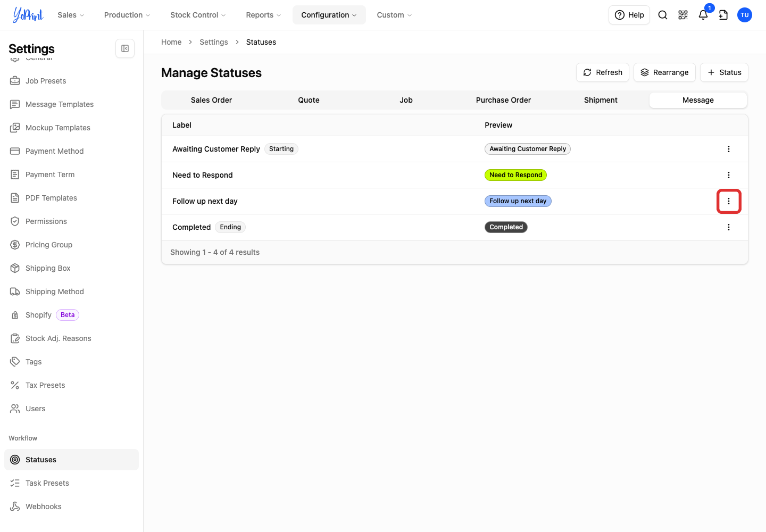
Task: Open the Help button
Action: 629,15
